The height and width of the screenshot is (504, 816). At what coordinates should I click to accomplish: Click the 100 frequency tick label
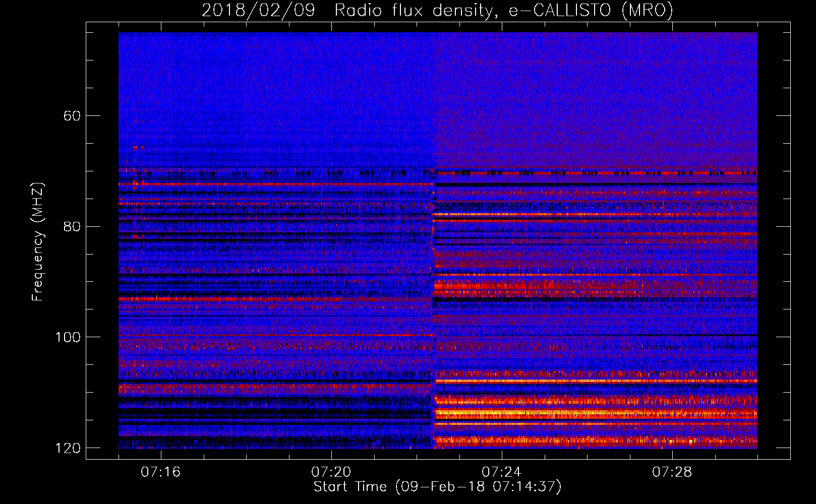[68, 337]
